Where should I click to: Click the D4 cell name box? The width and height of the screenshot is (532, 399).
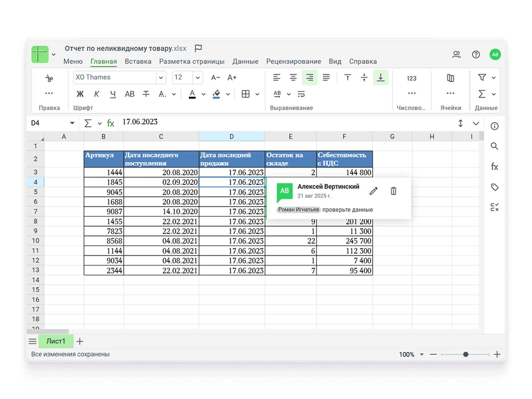coord(50,123)
